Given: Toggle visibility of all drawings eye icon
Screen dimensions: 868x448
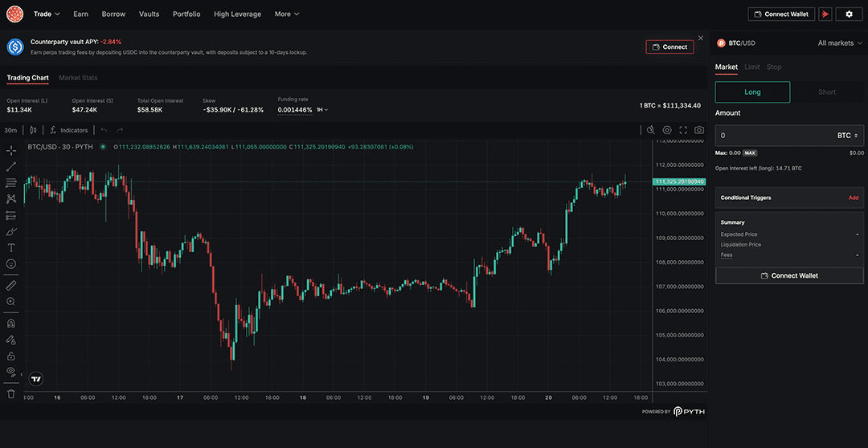Looking at the screenshot, I should coord(11,371).
